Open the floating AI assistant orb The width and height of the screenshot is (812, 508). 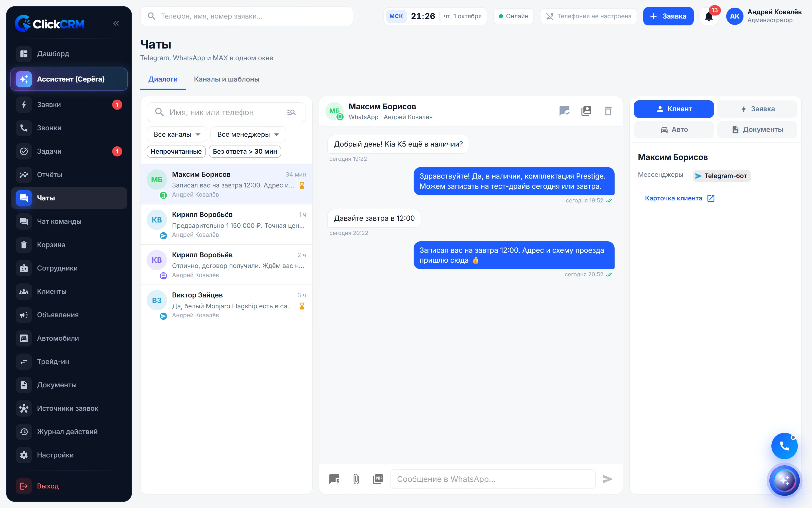pos(784,481)
